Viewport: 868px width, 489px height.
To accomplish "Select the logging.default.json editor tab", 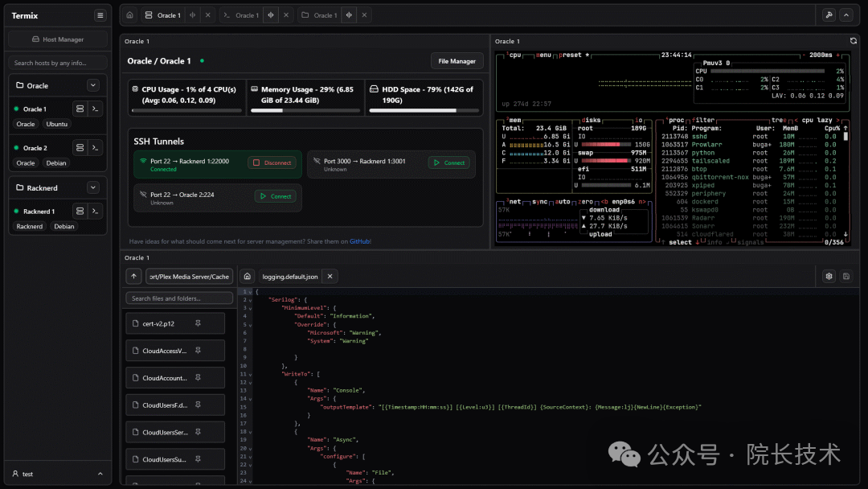I will (289, 276).
